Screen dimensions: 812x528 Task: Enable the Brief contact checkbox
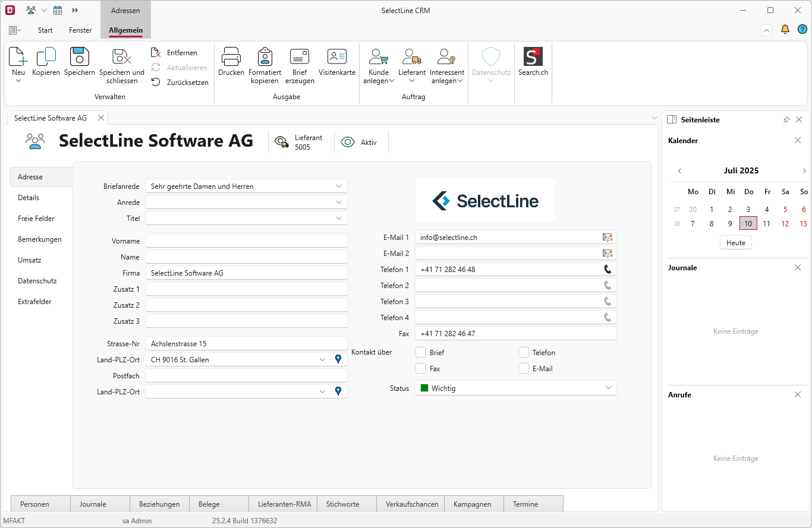coord(421,352)
